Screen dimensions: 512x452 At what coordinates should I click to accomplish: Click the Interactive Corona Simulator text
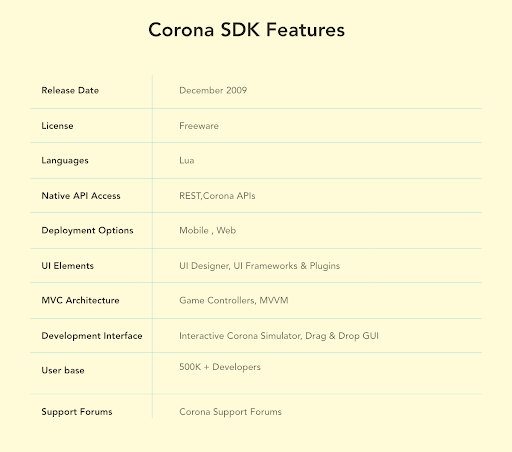240,336
